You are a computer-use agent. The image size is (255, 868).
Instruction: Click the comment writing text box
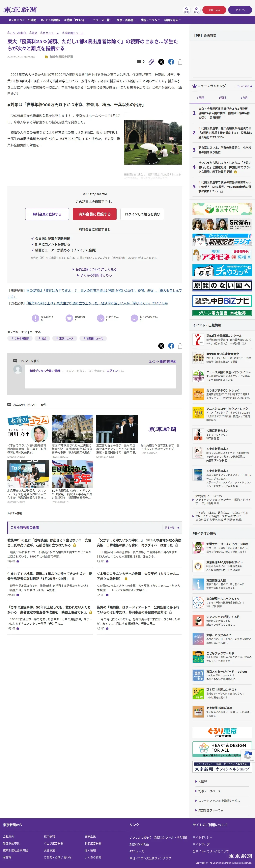click(100, 377)
